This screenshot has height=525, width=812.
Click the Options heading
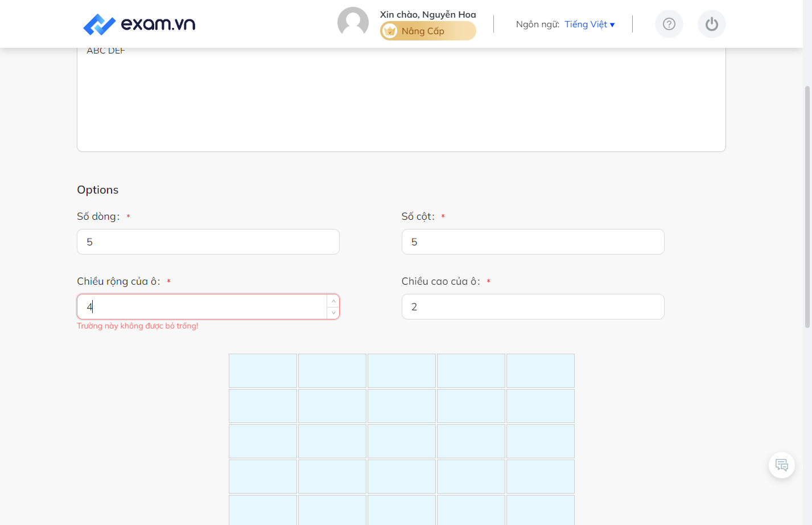(98, 190)
